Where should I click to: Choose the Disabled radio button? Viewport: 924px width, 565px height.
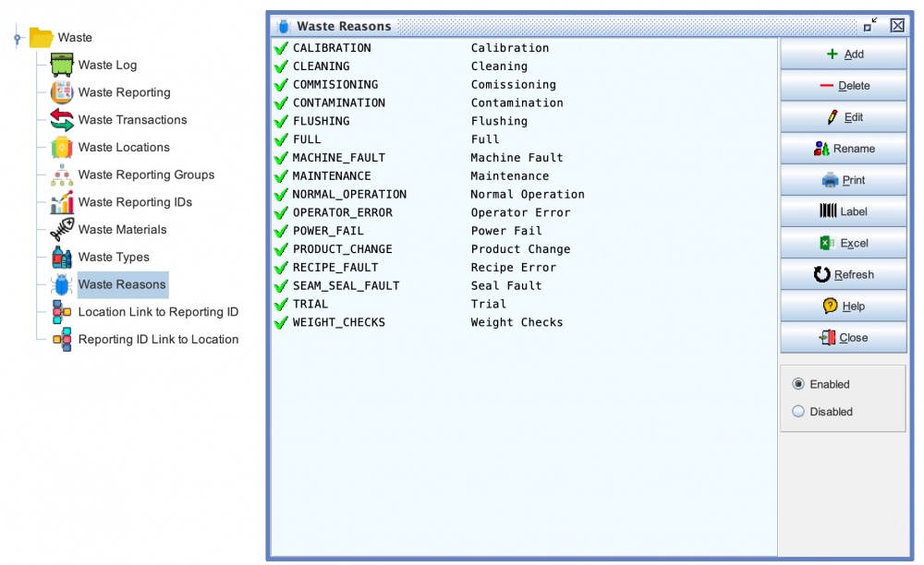click(798, 412)
